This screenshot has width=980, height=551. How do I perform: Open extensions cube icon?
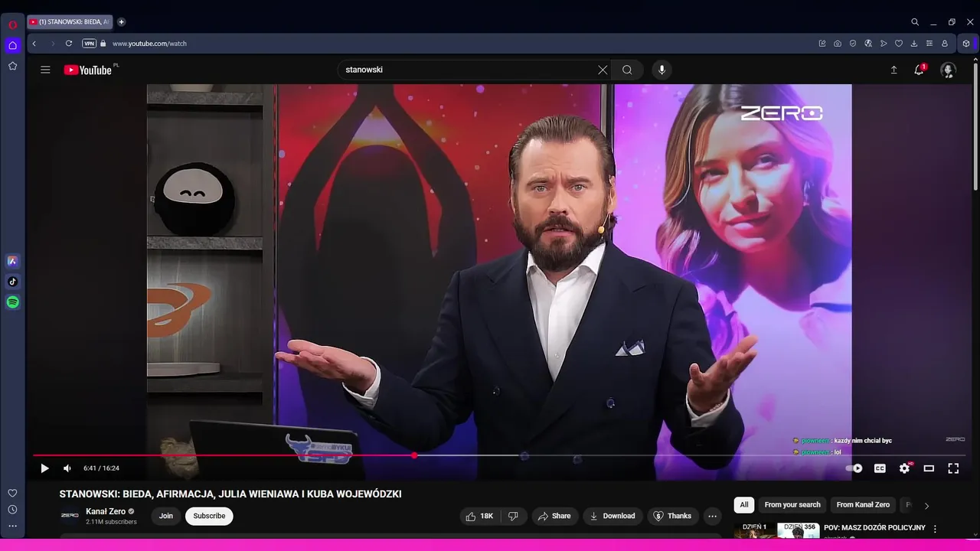click(x=966, y=44)
